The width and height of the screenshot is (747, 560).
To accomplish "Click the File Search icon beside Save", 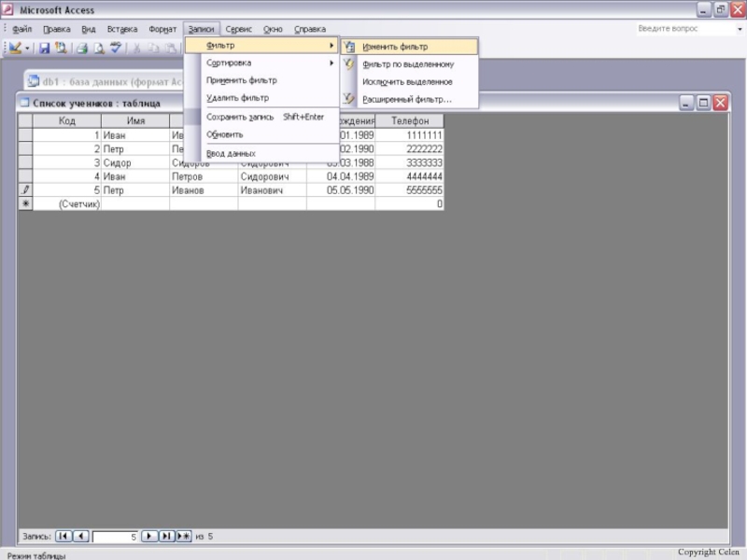I will tap(61, 48).
